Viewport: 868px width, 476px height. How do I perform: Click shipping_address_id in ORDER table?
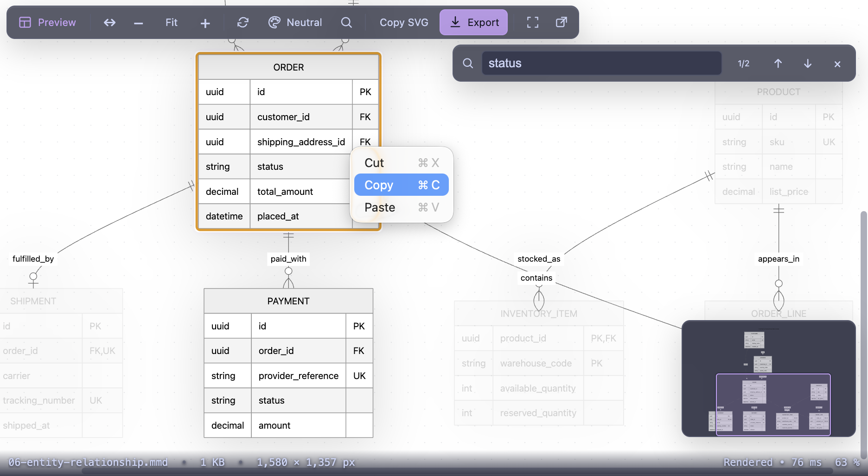[301, 142]
